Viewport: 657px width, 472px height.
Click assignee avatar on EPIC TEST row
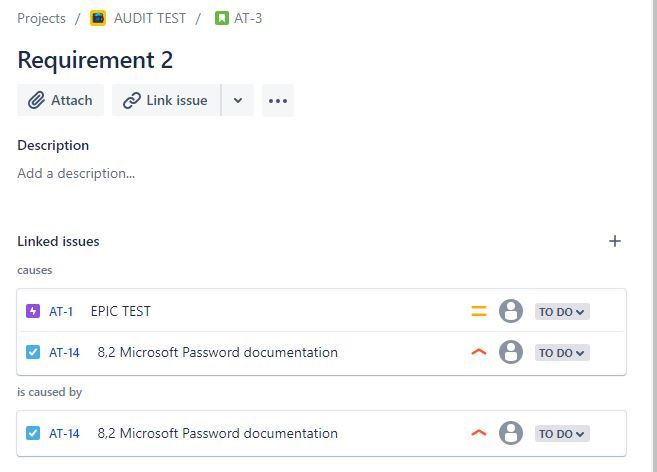coord(511,311)
